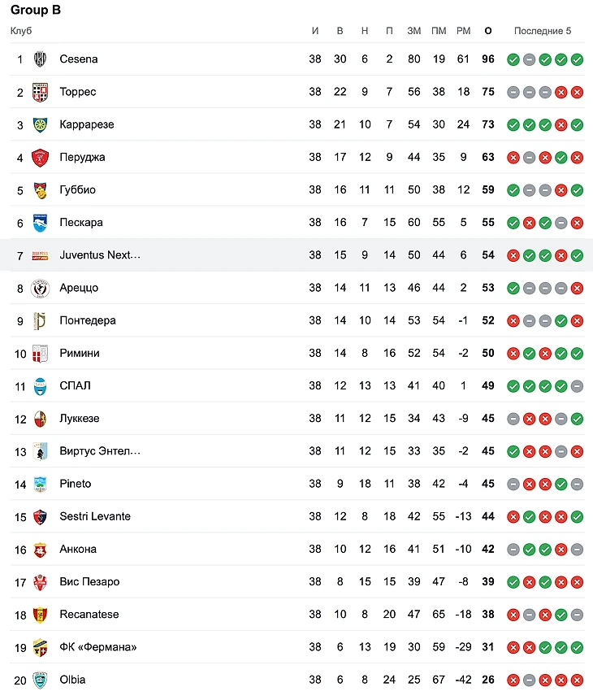This screenshot has width=593, height=700.
Task: Click the Перуджа club crest icon
Action: tap(40, 158)
